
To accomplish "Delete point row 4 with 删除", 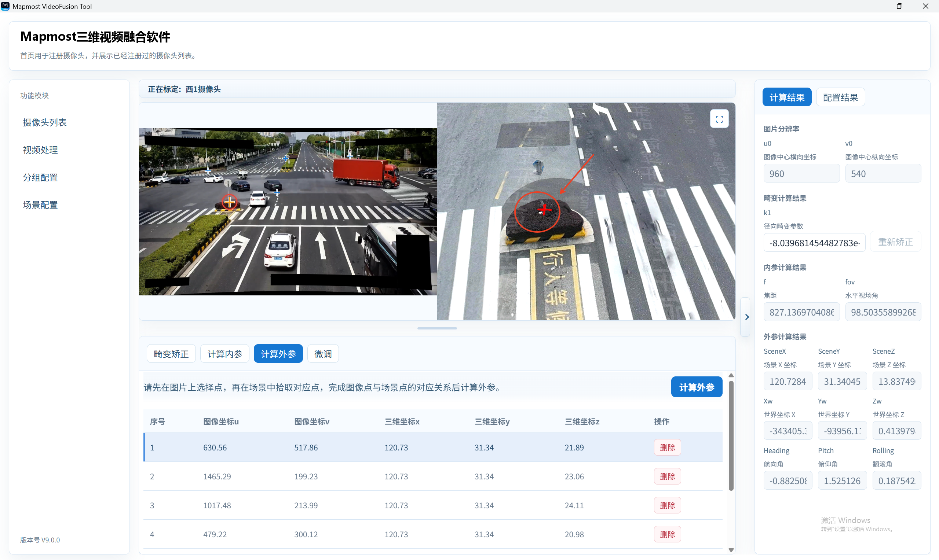I will (x=667, y=534).
